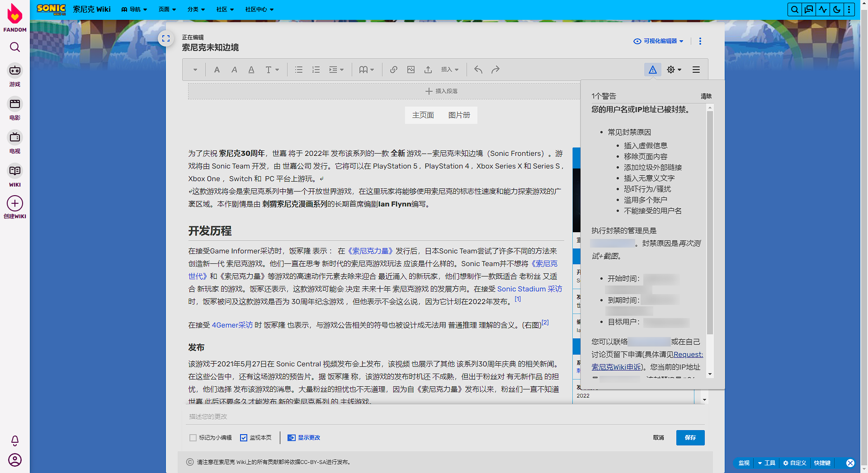This screenshot has height=473, width=868.
Task: Expand the text style T dropdown
Action: [272, 70]
